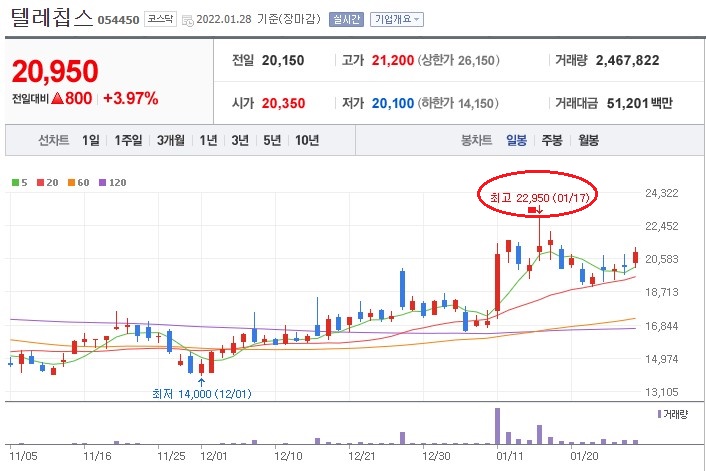706x471 pixels.
Task: Click the purple 120-day moving average swatch
Action: (102, 182)
